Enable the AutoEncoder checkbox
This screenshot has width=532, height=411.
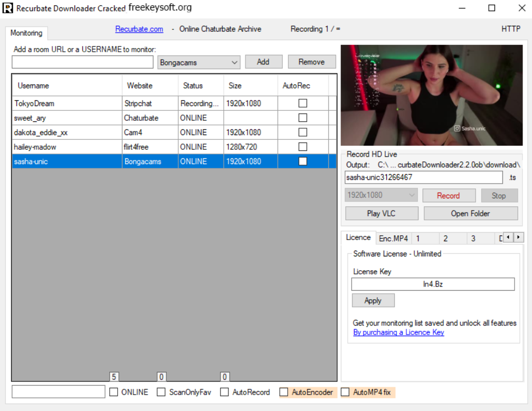coord(284,392)
